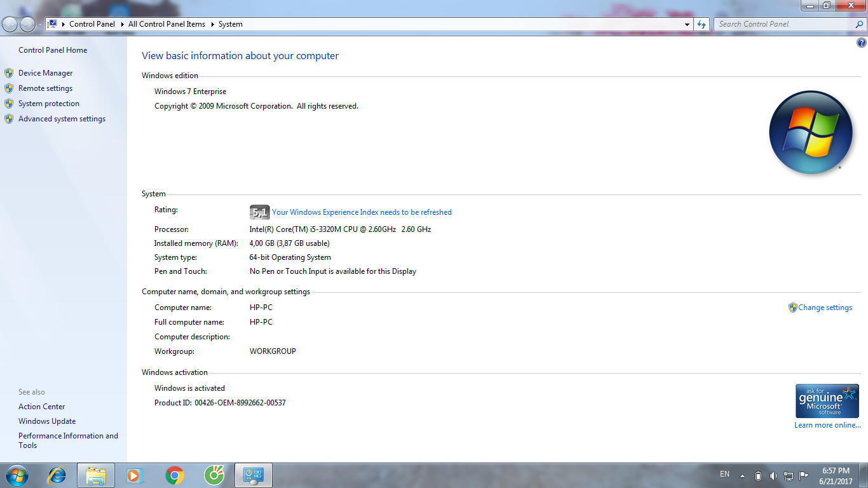This screenshot has width=868, height=488.
Task: Open System protection link
Action: (49, 104)
